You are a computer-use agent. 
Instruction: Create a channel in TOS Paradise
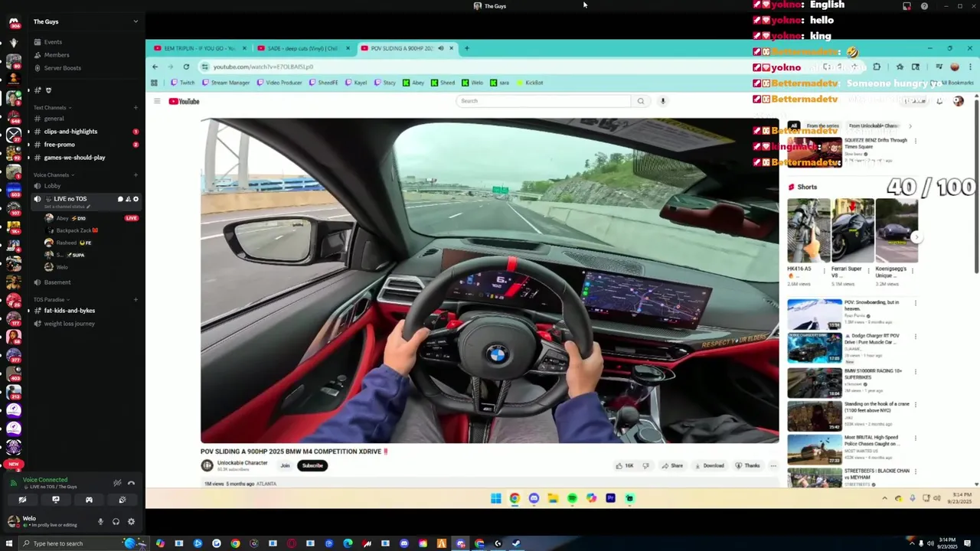click(136, 300)
